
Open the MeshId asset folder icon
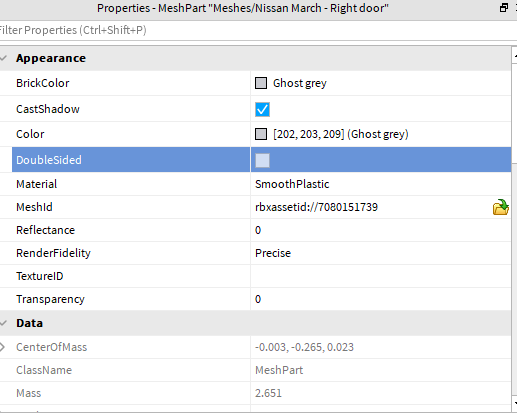(x=501, y=207)
